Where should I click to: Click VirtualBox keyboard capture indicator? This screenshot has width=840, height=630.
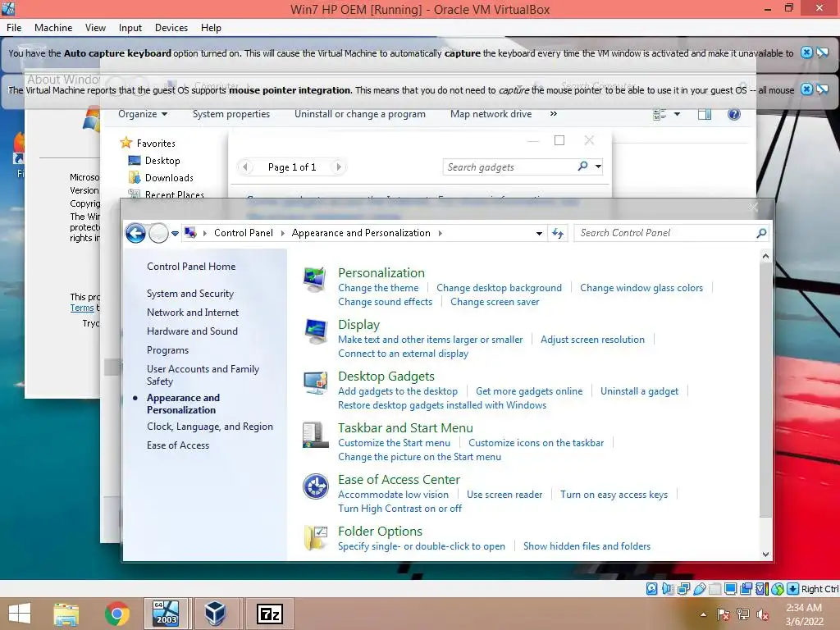click(793, 589)
